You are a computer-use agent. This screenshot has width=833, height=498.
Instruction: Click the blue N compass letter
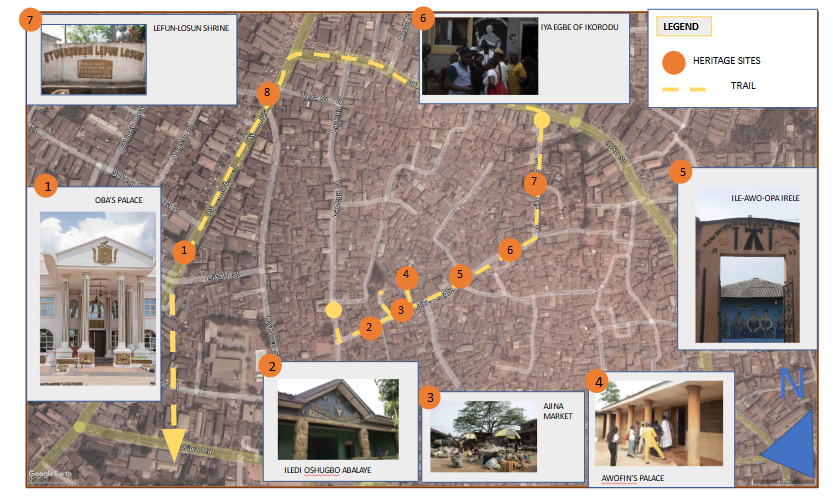[x=792, y=384]
